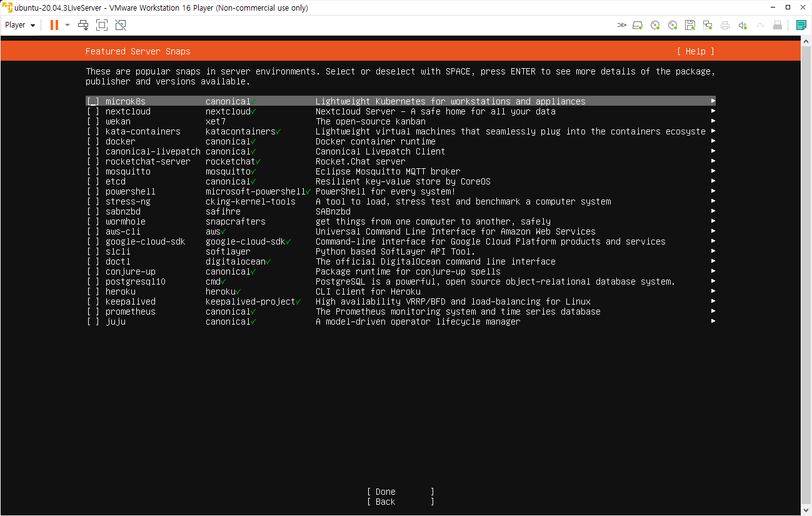The width and height of the screenshot is (812, 516).
Task: Send Ctrl+Alt+Del to the virtual machine
Action: pyautogui.click(x=83, y=25)
